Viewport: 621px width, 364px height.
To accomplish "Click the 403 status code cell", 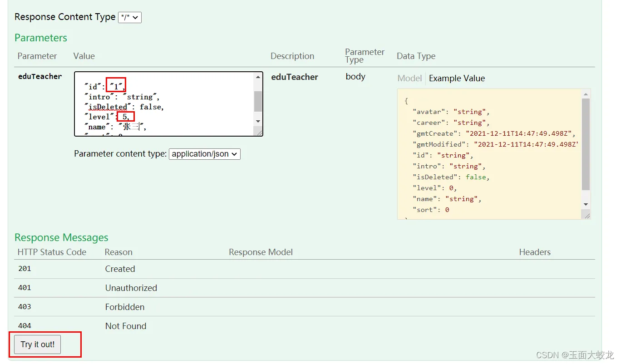I will pyautogui.click(x=25, y=307).
